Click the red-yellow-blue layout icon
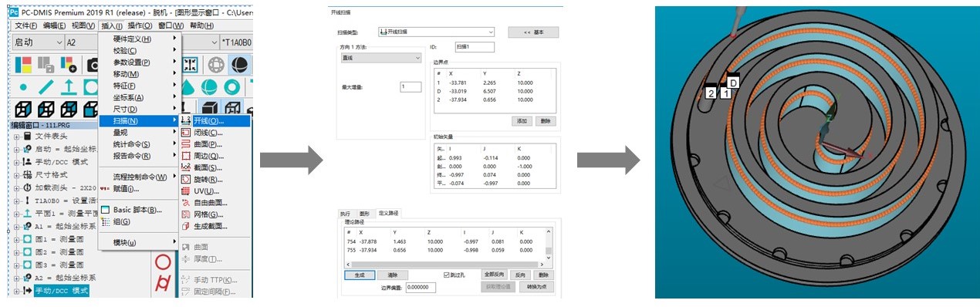The width and height of the screenshot is (980, 307). 23,64
